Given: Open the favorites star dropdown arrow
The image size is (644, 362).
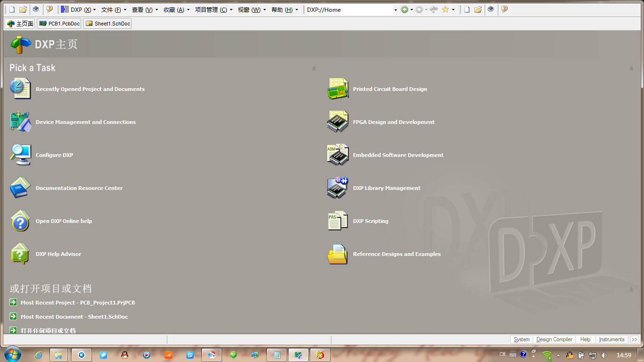Looking at the screenshot, I should (453, 9).
